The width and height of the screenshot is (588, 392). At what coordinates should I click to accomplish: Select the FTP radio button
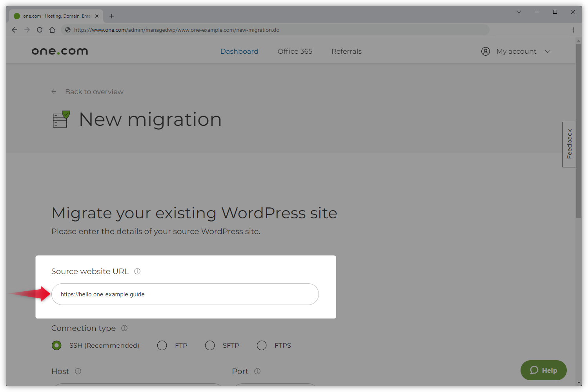(x=162, y=345)
